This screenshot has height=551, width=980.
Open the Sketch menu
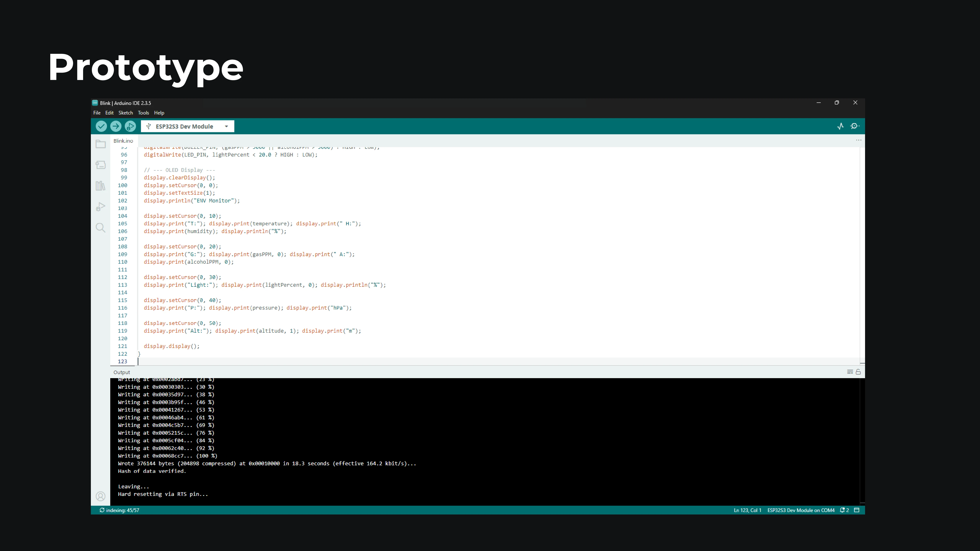coord(126,113)
